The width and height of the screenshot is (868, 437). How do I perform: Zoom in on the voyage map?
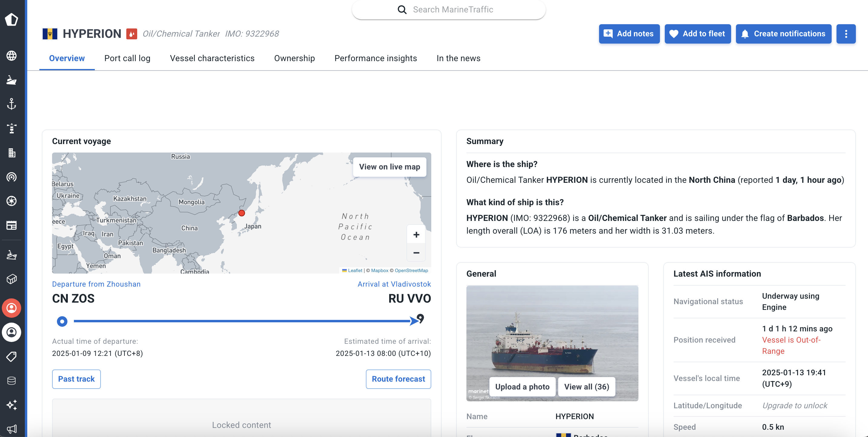(416, 235)
